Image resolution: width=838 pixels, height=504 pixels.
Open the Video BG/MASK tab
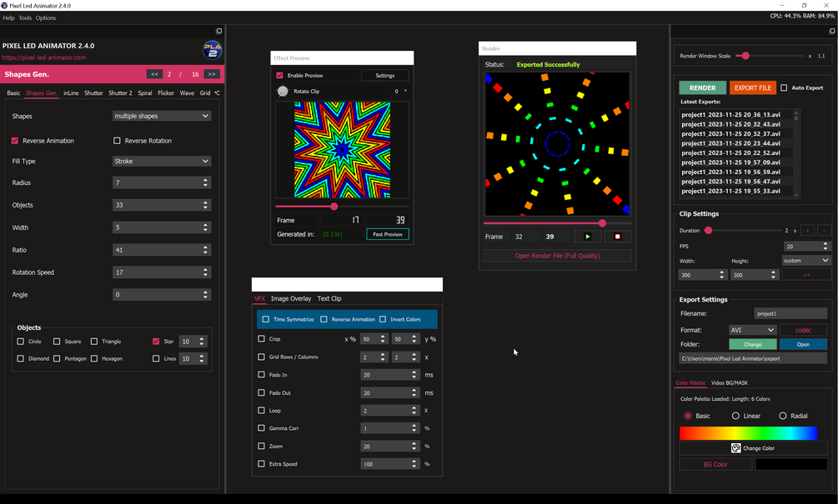click(730, 383)
